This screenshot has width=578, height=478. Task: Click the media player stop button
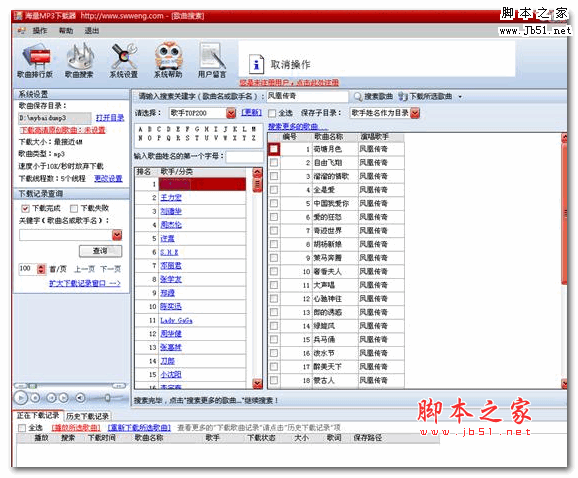(x=35, y=398)
